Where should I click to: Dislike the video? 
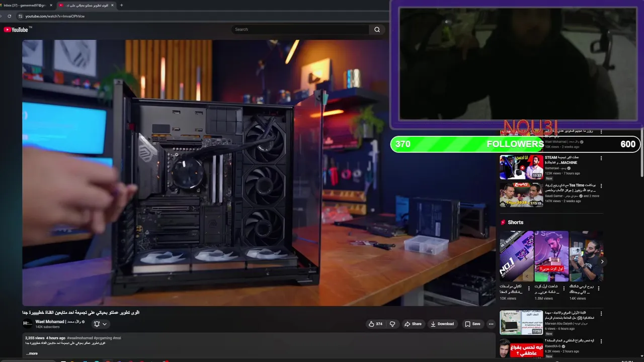tap(392, 324)
